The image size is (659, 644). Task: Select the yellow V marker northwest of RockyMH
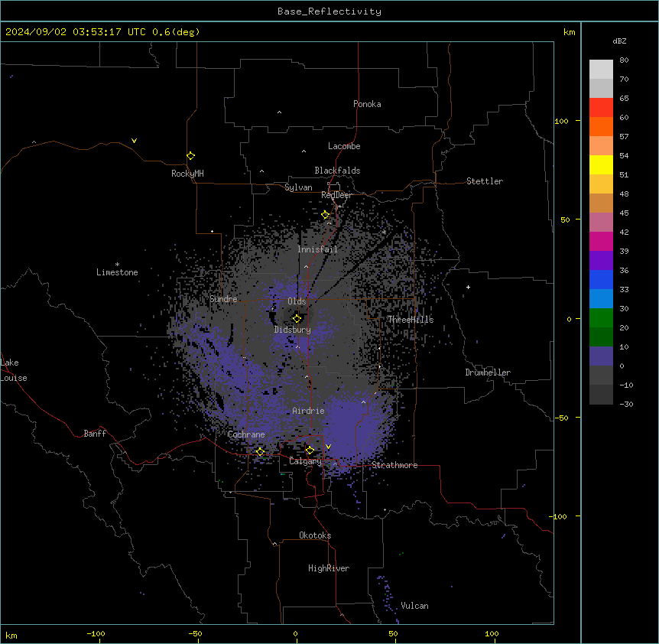134,141
